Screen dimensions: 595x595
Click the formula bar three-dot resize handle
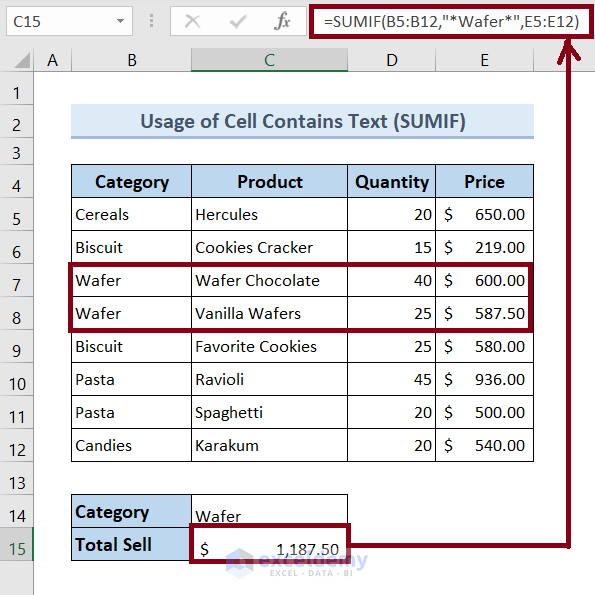tap(151, 21)
